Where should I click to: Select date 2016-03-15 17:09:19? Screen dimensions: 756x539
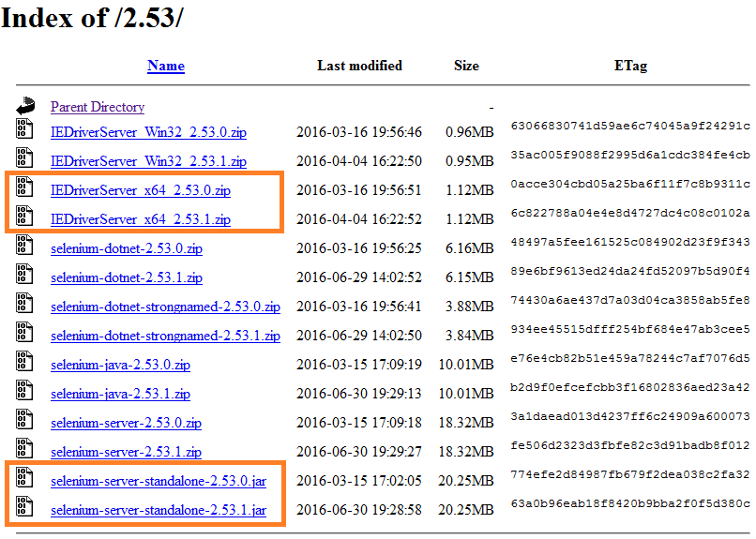(x=359, y=365)
